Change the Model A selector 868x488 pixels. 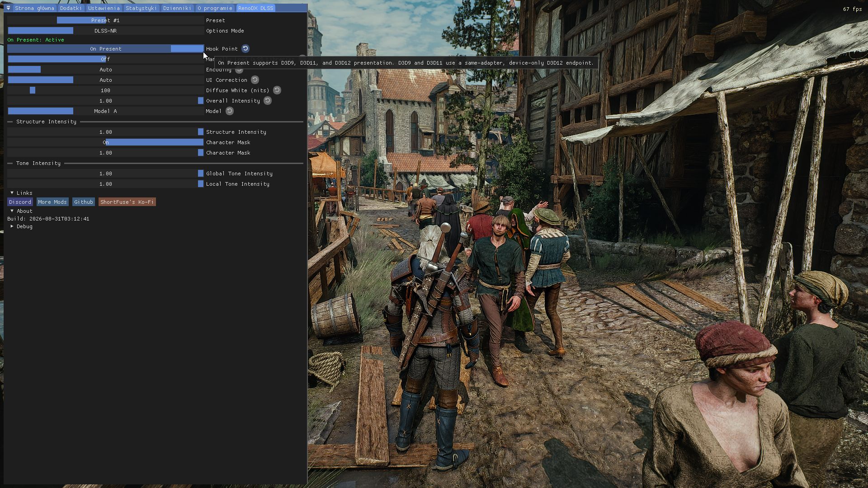tap(105, 111)
